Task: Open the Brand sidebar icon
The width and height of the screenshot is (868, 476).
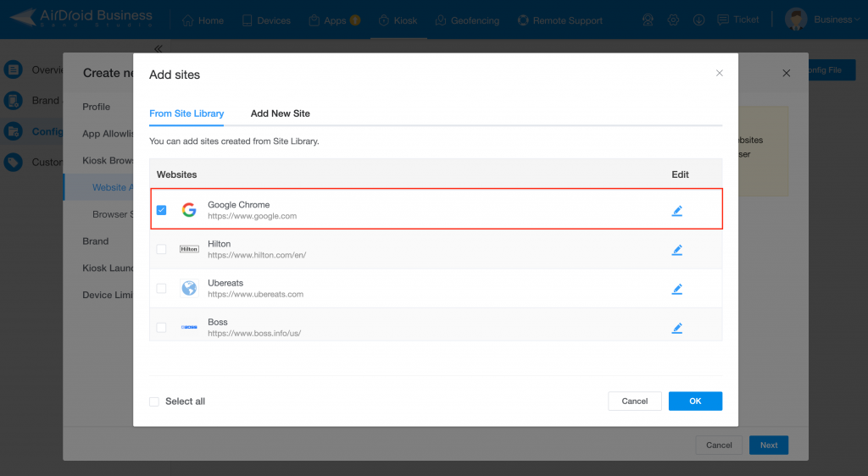Action: click(x=14, y=101)
